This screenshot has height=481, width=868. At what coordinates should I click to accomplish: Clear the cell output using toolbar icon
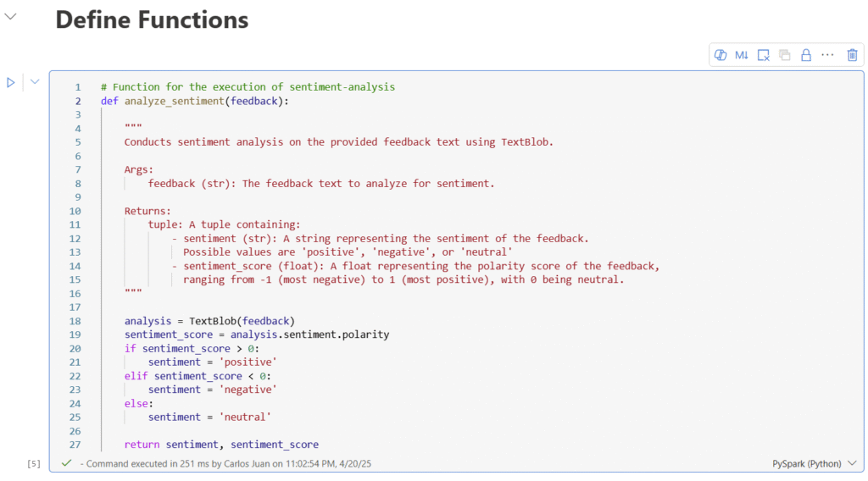(x=764, y=55)
